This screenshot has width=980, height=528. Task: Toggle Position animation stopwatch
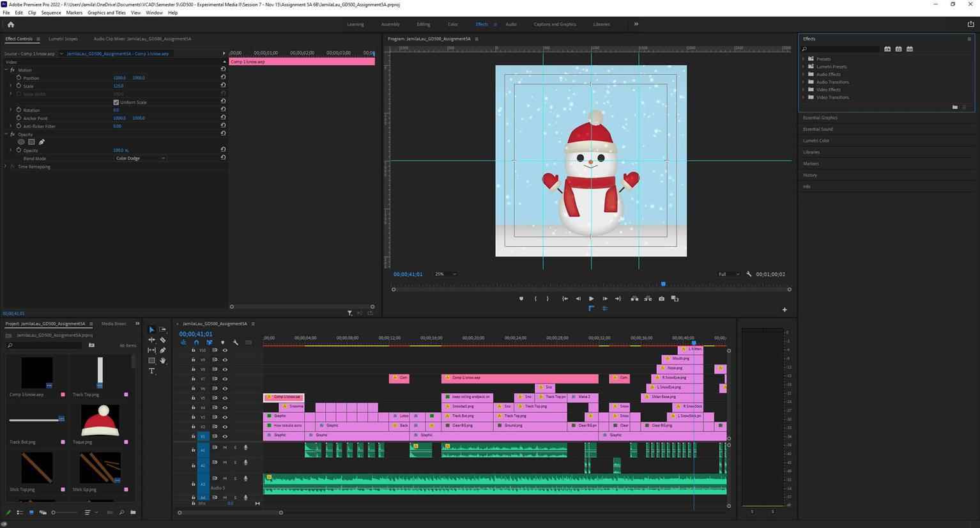point(19,78)
